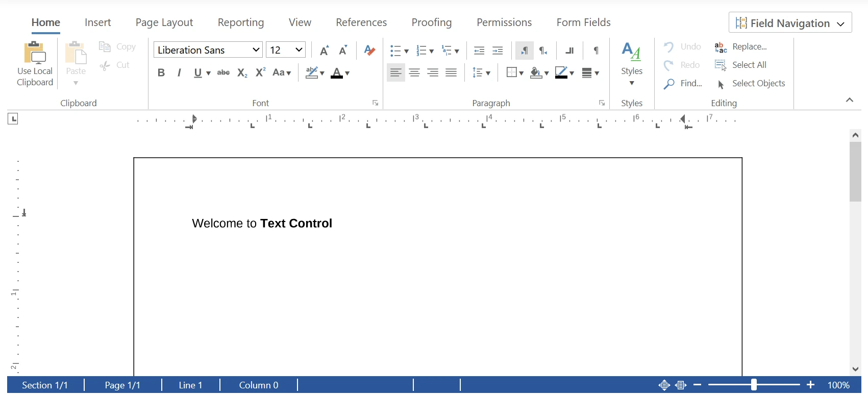The width and height of the screenshot is (868, 395).
Task: Toggle Subscript formatting
Action: pos(242,73)
